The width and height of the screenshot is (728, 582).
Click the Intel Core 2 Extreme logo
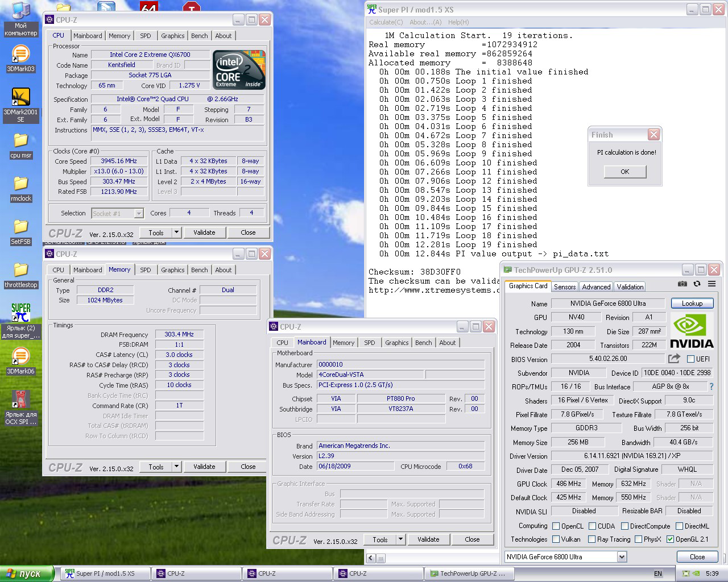[239, 70]
